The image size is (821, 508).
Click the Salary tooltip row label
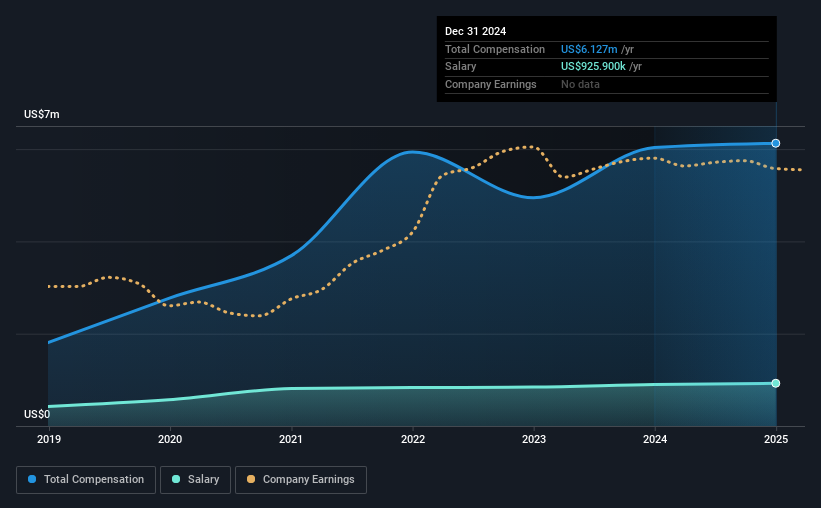(461, 67)
